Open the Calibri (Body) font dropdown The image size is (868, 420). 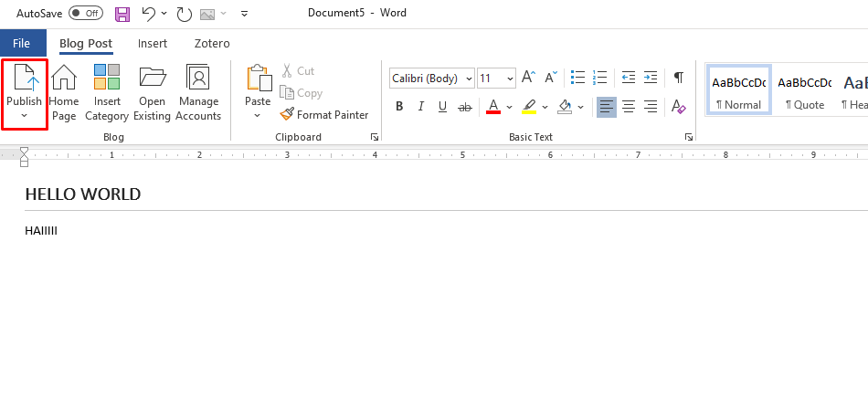tap(431, 79)
